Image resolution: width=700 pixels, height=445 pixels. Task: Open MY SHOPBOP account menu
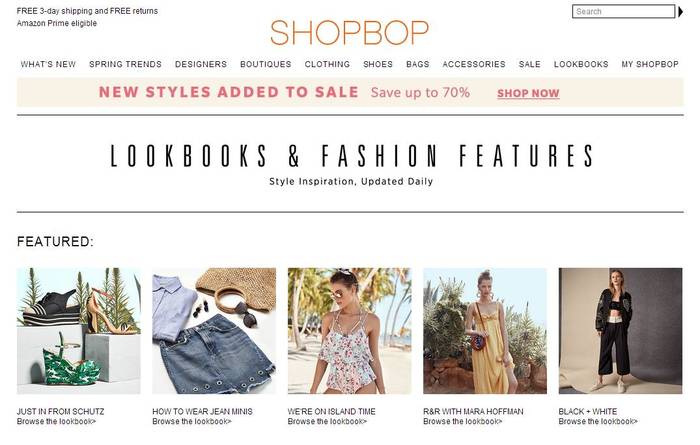point(650,64)
